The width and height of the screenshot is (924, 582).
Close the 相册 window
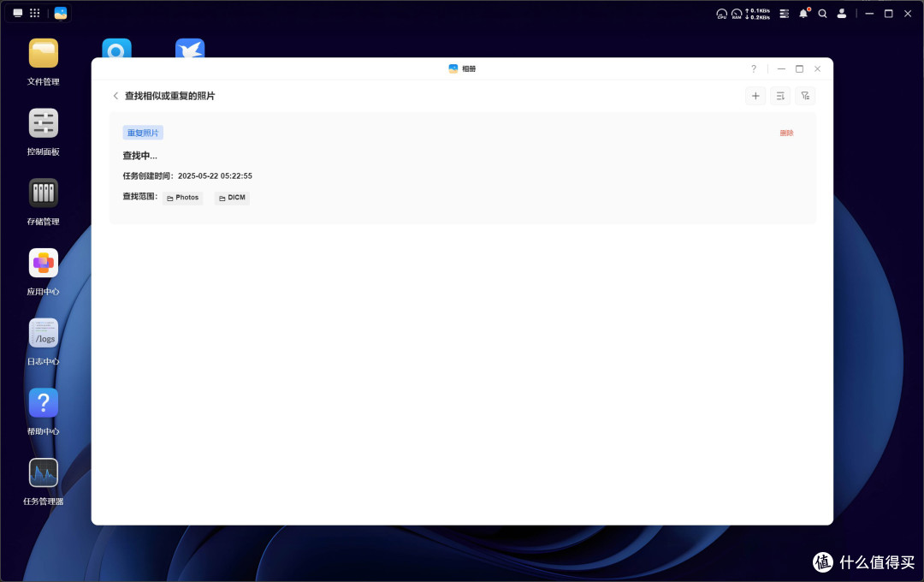click(x=817, y=69)
